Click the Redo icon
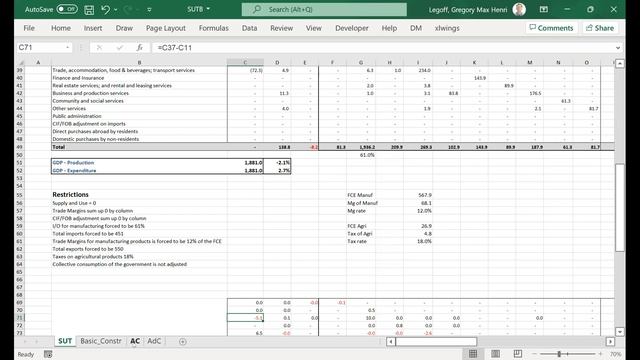The height and width of the screenshot is (360, 640). point(127,9)
